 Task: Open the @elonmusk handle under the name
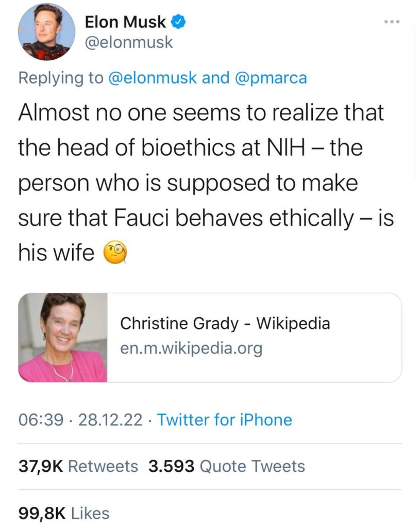click(129, 42)
